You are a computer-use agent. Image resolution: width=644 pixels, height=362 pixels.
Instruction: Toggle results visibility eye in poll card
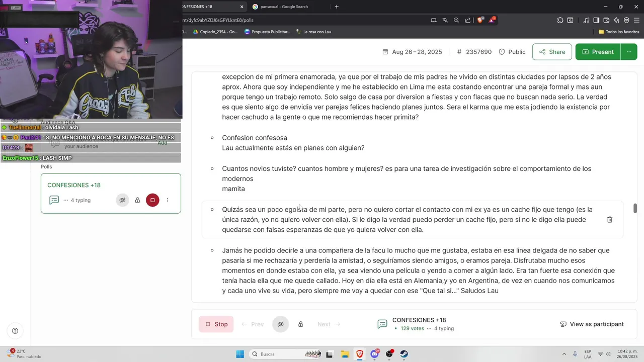click(x=122, y=200)
